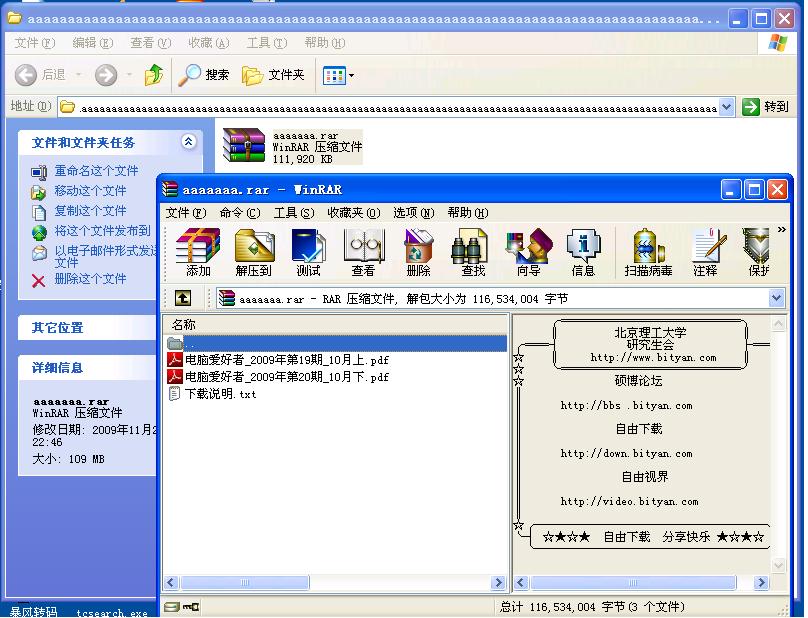Click Publish this file to the Web (将这个文件发布到) link
808x618 pixels.
103,231
